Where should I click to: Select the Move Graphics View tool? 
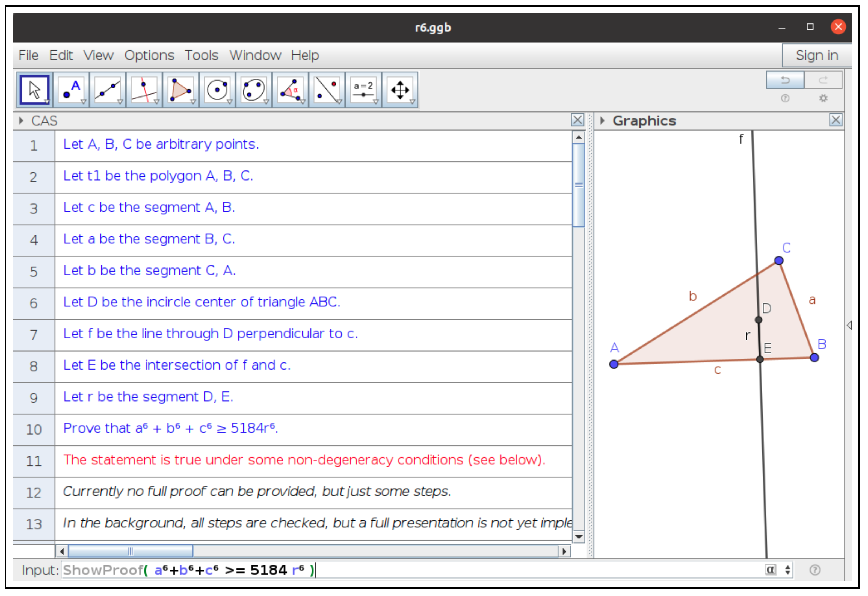click(400, 90)
